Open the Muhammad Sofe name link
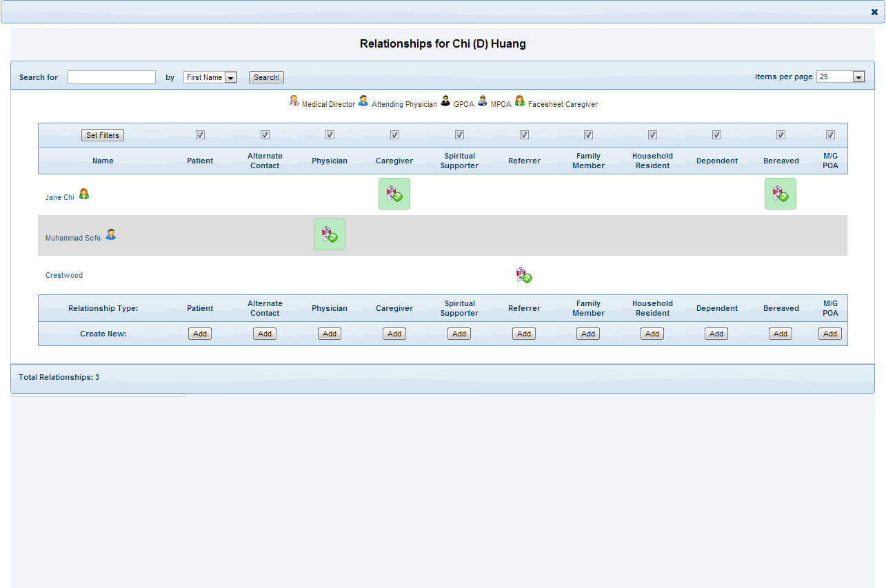 (73, 238)
